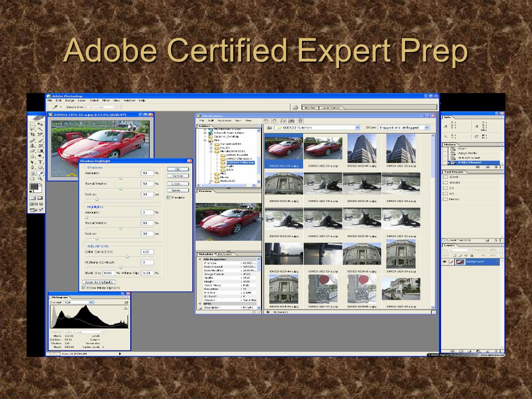Jump to ImageReady from toolbox bottom
Screen dimensions: 532x399
click(37, 210)
